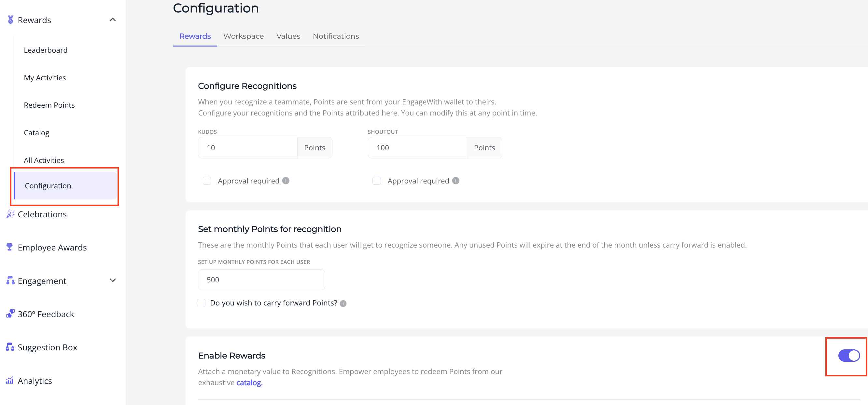Open the Suggestion Box section
The width and height of the screenshot is (868, 405).
tap(48, 347)
